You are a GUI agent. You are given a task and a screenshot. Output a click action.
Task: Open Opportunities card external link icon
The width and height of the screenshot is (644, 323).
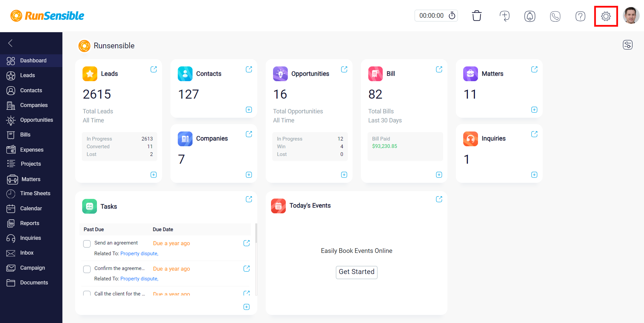(344, 69)
